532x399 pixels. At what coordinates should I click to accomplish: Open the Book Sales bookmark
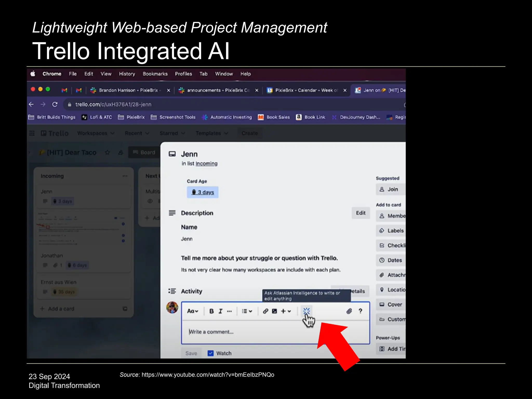(x=274, y=117)
